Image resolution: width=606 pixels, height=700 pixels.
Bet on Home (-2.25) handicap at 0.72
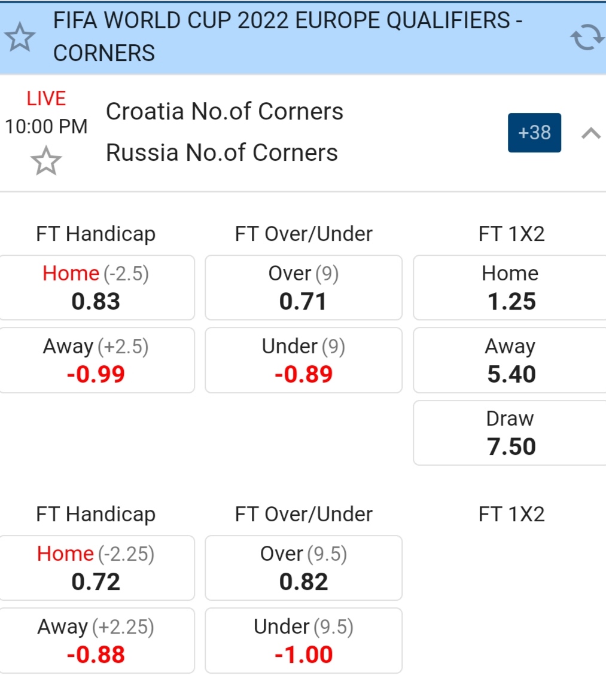pos(96,568)
